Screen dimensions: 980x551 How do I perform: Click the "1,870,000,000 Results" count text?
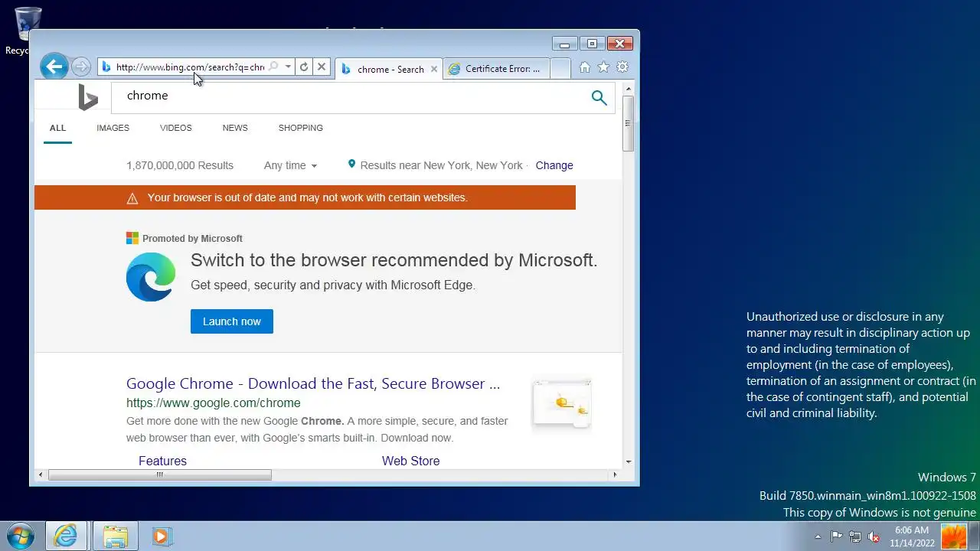[180, 165]
